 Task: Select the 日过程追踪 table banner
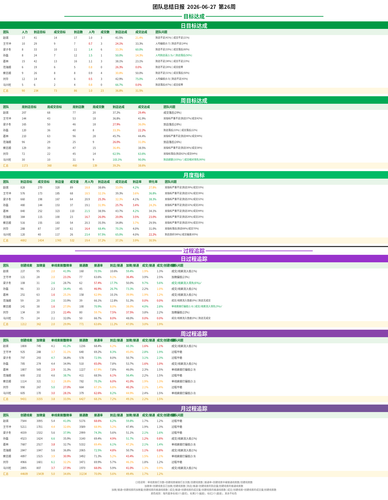[194, 259]
